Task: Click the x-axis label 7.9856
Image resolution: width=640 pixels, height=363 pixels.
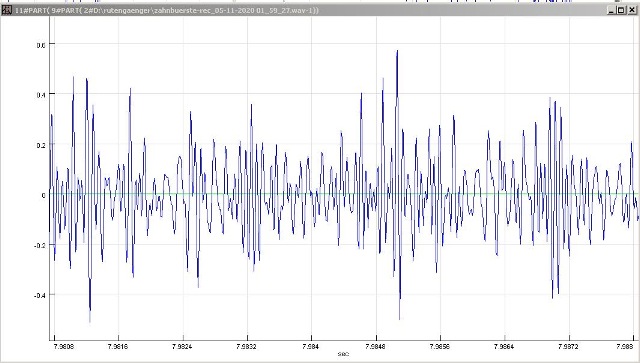Action: [x=440, y=347]
